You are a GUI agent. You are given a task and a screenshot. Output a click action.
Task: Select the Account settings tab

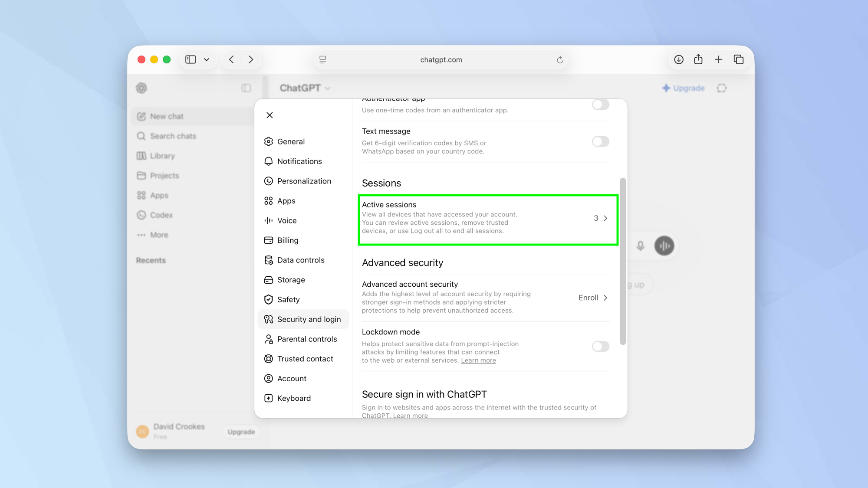click(303, 378)
